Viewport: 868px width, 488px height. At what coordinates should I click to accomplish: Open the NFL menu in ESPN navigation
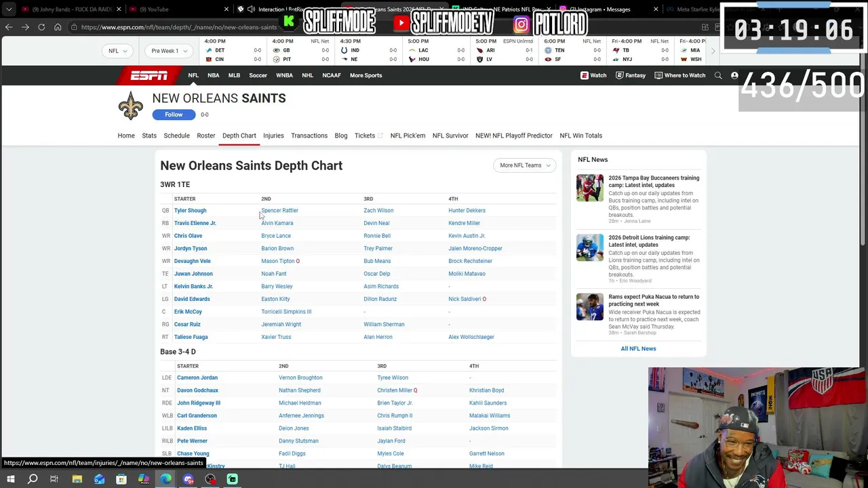coord(193,75)
